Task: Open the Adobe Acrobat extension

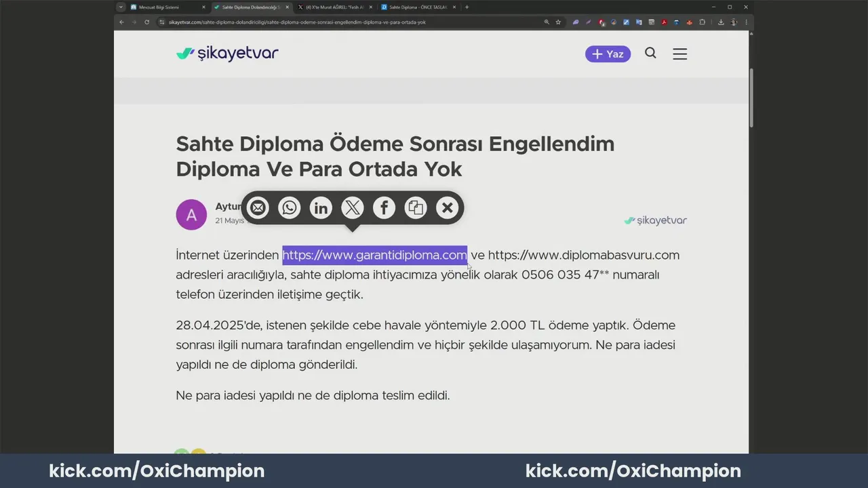Action: pos(664,22)
